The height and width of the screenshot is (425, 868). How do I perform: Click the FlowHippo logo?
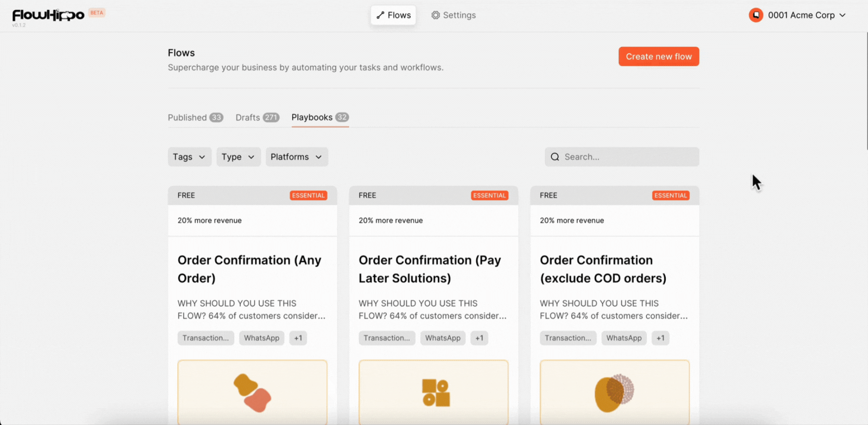(x=48, y=15)
